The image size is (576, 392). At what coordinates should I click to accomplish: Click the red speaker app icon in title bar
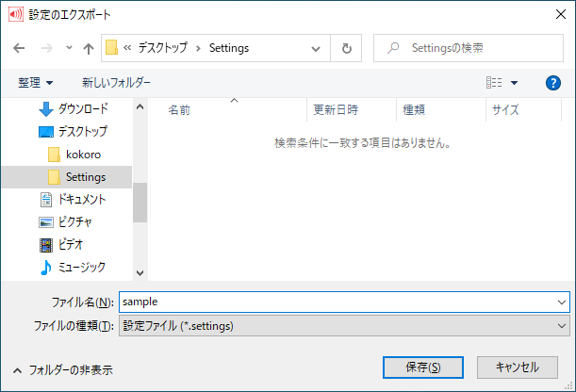tap(16, 15)
